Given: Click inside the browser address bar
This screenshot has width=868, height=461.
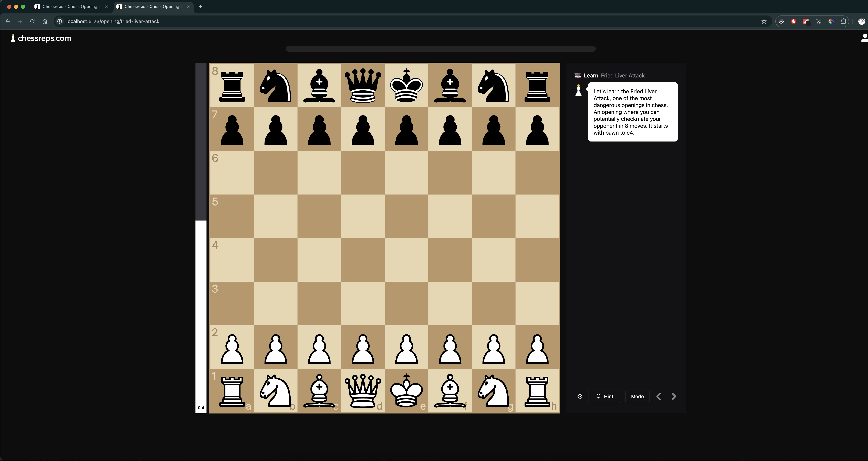Looking at the screenshot, I should click(x=236, y=21).
